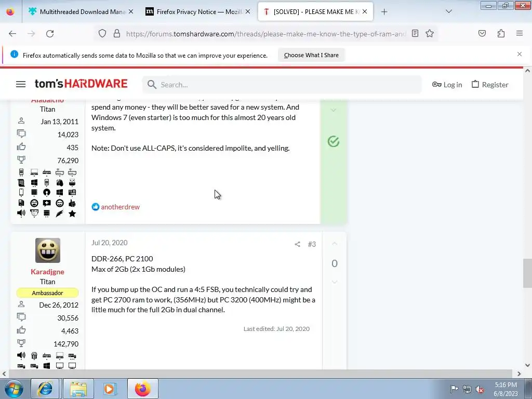532x399 pixels.
Task: Reload the current page
Action: click(50, 34)
